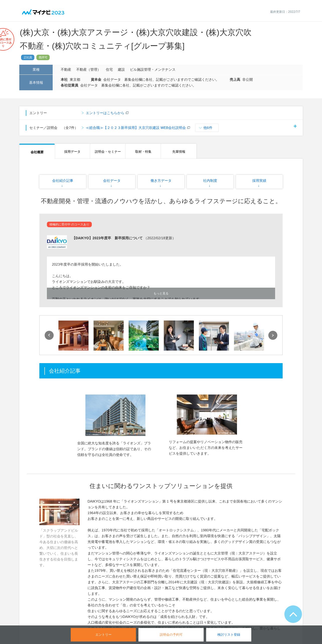The image size is (322, 644).
Task: Click the 売上高 非公開 text
Action: coord(241,79)
